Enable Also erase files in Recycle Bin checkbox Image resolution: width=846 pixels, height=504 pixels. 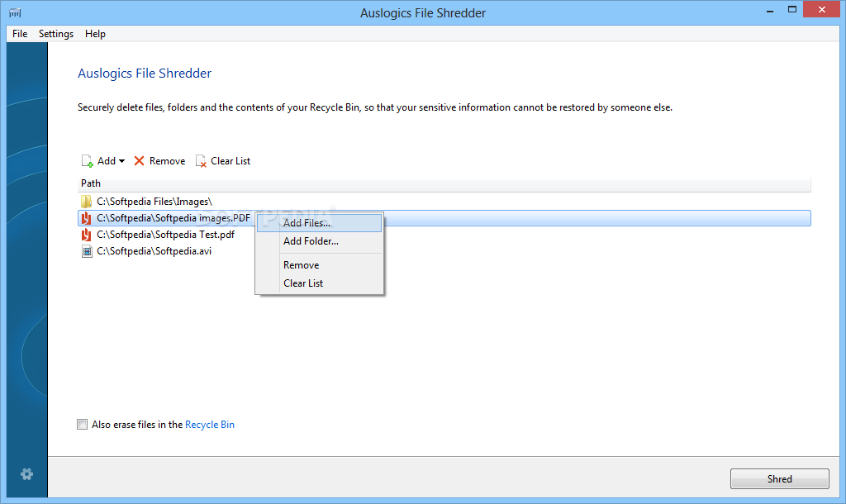click(x=82, y=425)
